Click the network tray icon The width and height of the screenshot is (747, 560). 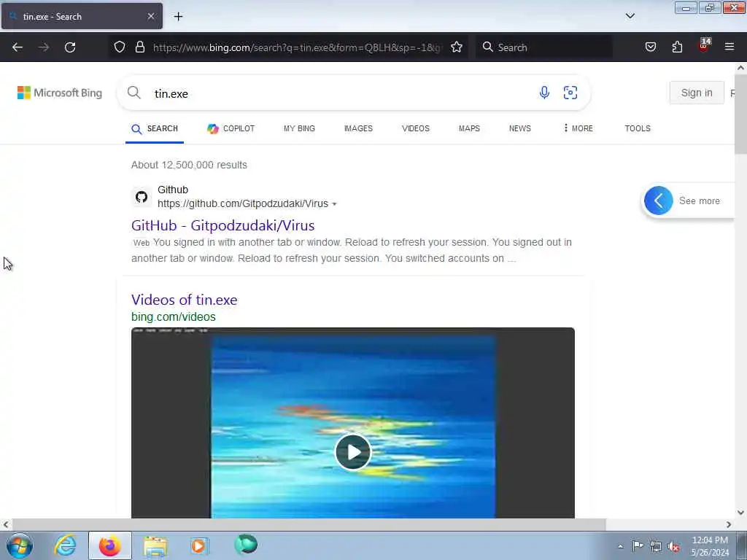pos(656,547)
